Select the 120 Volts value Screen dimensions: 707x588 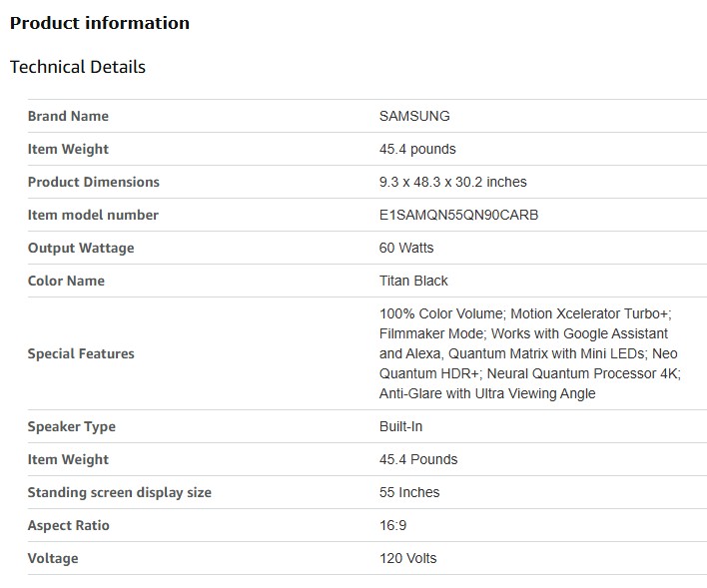click(407, 558)
